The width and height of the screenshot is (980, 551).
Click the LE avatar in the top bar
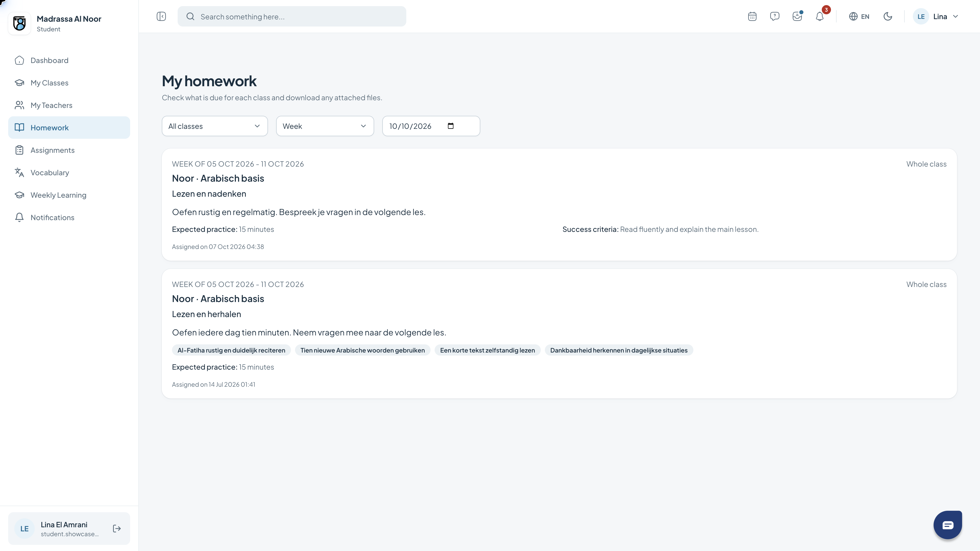[921, 16]
